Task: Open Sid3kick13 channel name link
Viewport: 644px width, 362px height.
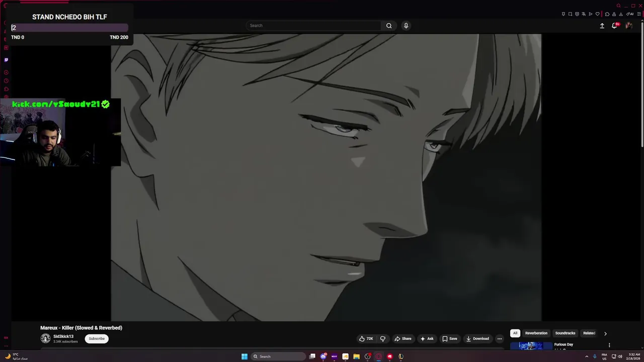Action: [63, 336]
